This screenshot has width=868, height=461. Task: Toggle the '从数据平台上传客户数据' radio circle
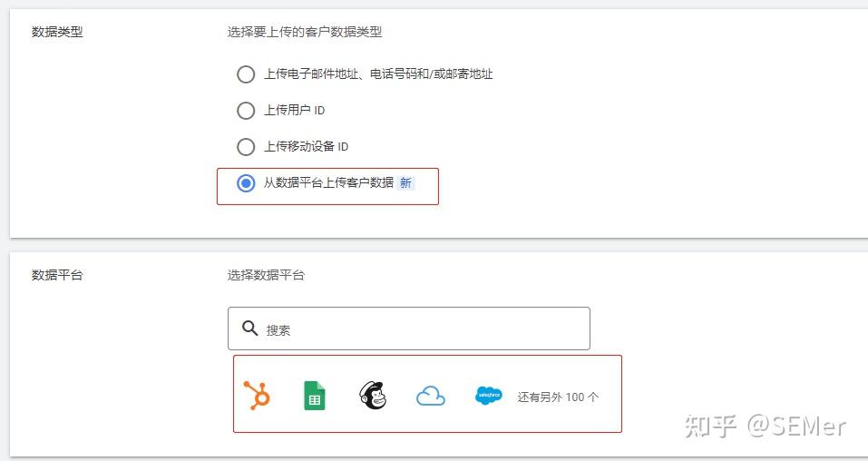(246, 183)
